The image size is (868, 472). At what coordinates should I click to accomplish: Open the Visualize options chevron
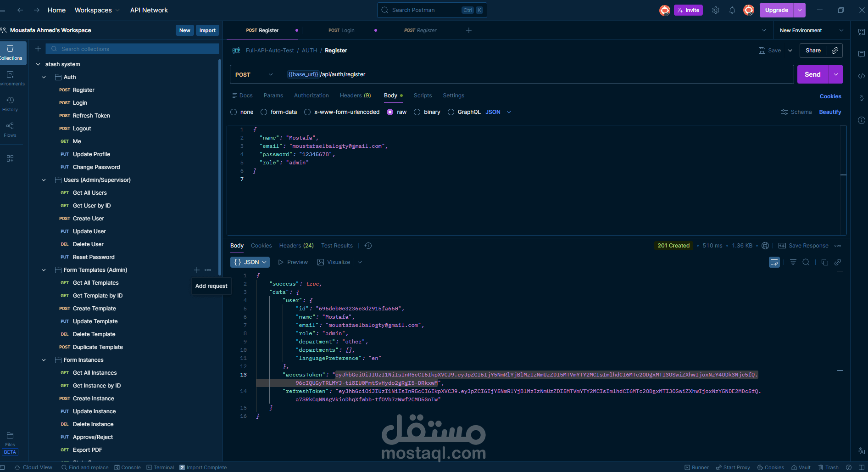[x=360, y=262]
